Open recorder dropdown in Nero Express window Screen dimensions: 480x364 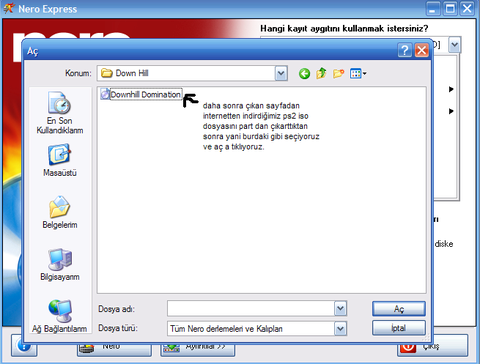pyautogui.click(x=455, y=45)
